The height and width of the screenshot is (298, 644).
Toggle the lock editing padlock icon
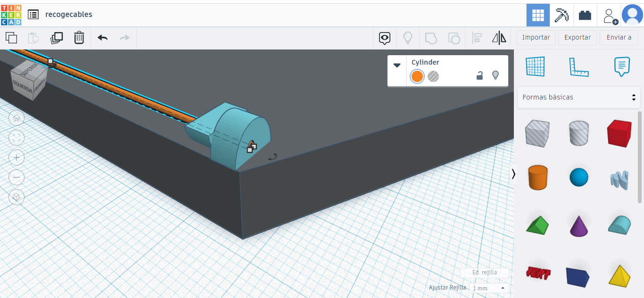(479, 75)
